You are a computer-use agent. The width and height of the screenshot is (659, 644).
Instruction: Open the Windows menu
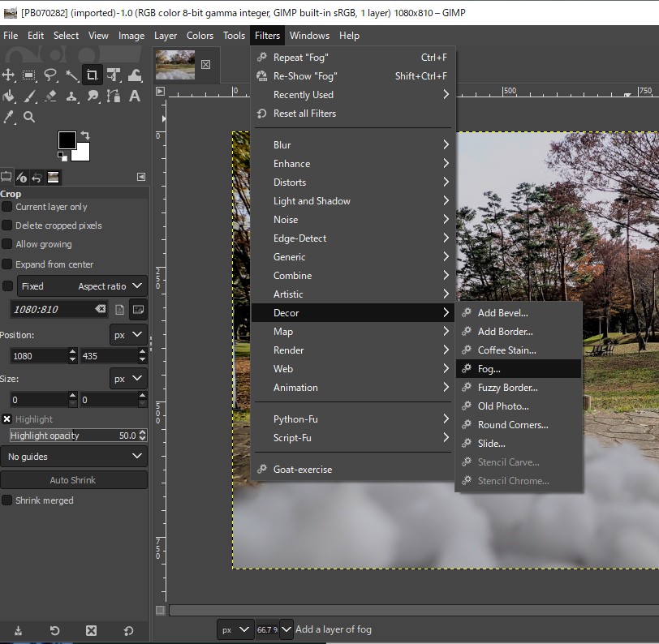point(309,36)
